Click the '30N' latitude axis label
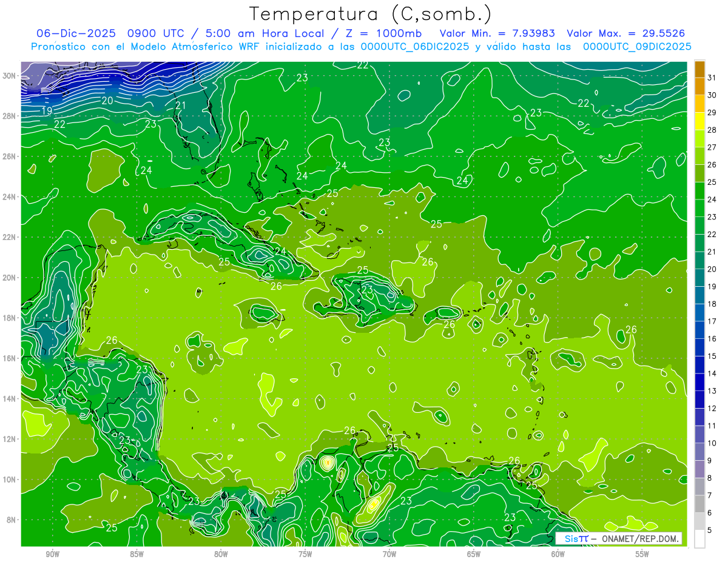The width and height of the screenshot is (728, 562). (x=9, y=76)
